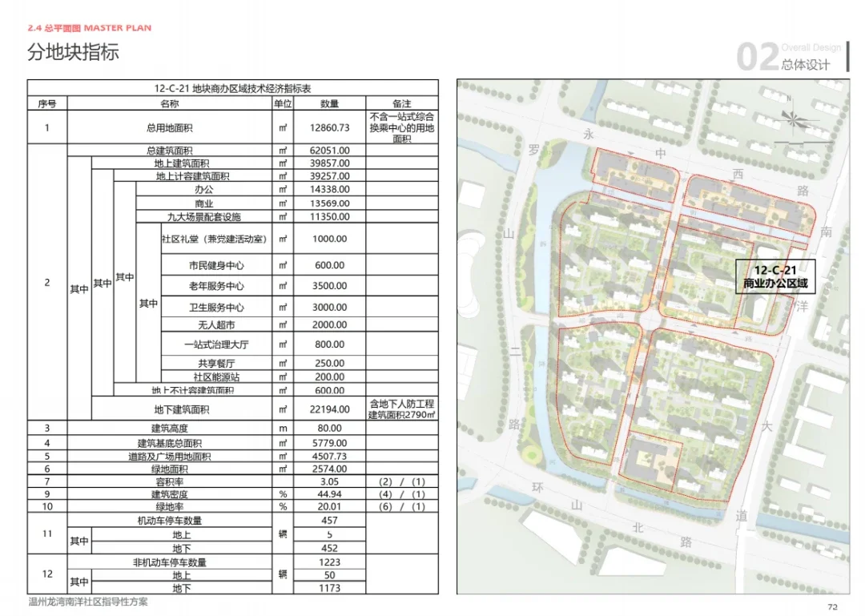Screen dimensions: 865x616
Task: Select the note '不含一站式综合换乘中心的用地面积'
Action: click(x=401, y=127)
